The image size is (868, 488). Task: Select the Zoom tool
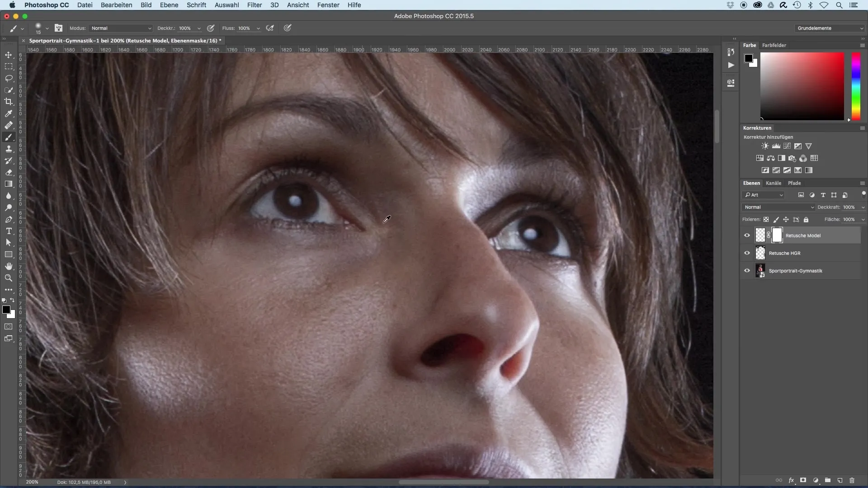coord(9,278)
